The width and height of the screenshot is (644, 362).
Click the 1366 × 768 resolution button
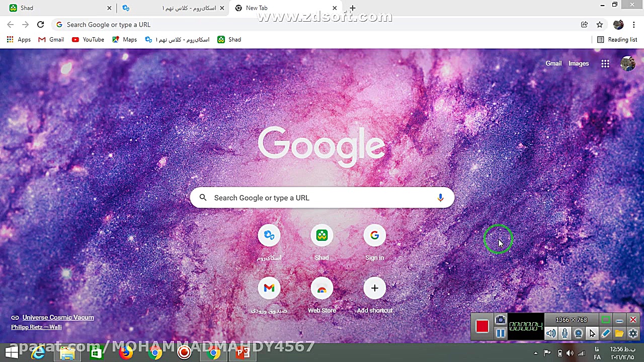coord(571,320)
